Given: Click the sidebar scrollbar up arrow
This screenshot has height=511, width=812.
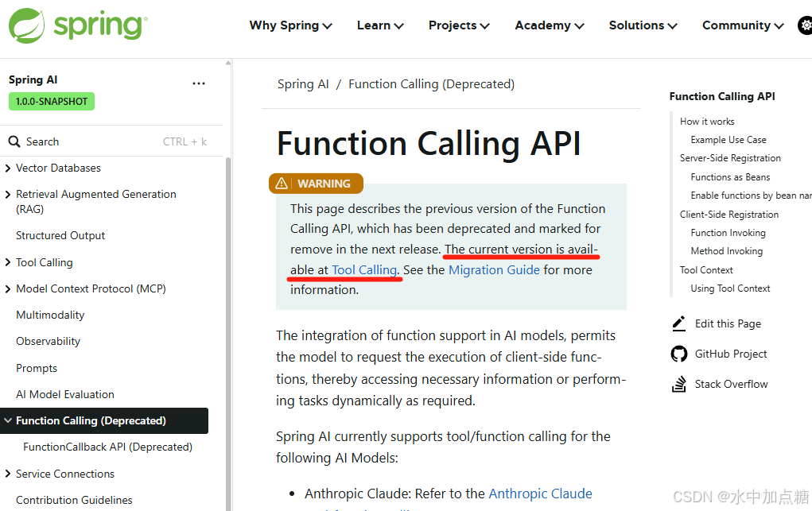Looking at the screenshot, I should click(x=228, y=63).
